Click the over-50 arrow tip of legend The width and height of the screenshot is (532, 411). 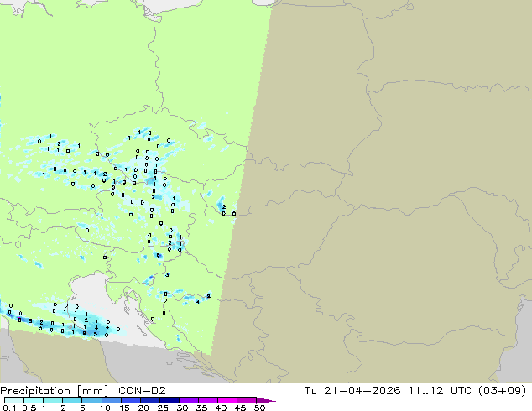coord(266,400)
